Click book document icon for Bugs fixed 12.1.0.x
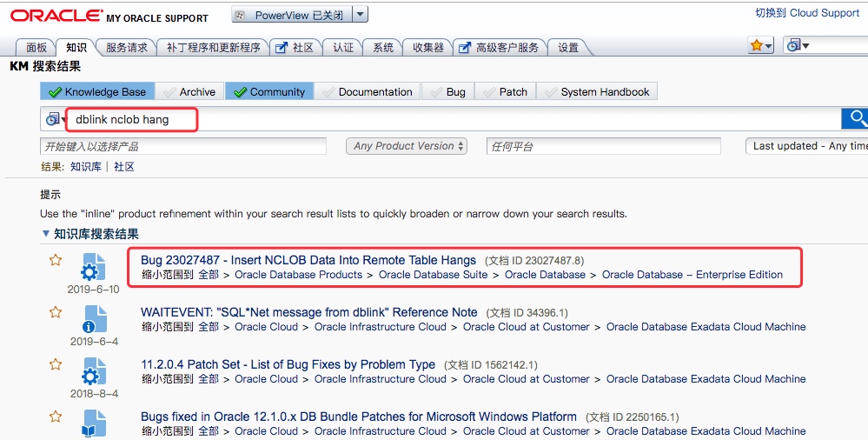 pos(93,424)
